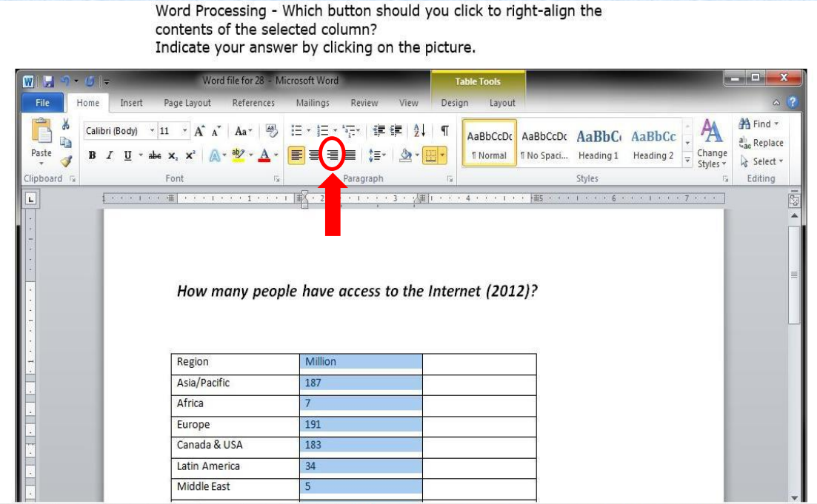
Task: Apply the Heading 1 style
Action: click(598, 143)
